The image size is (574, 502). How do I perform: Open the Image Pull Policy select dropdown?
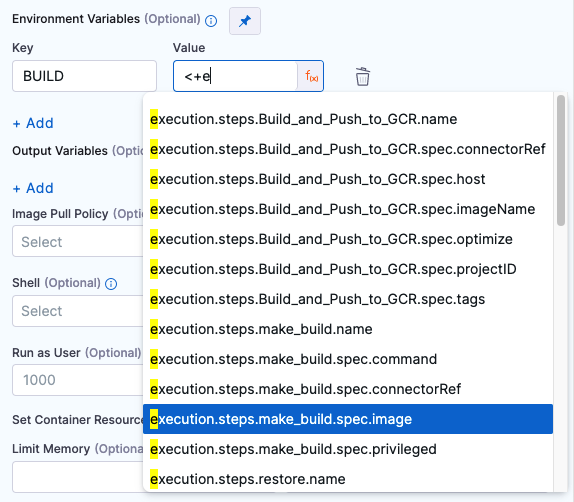point(78,241)
